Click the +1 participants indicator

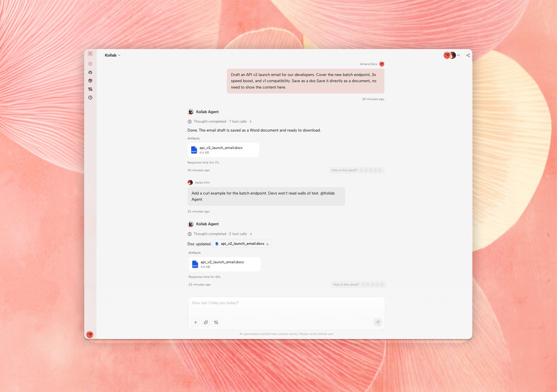pyautogui.click(x=458, y=55)
